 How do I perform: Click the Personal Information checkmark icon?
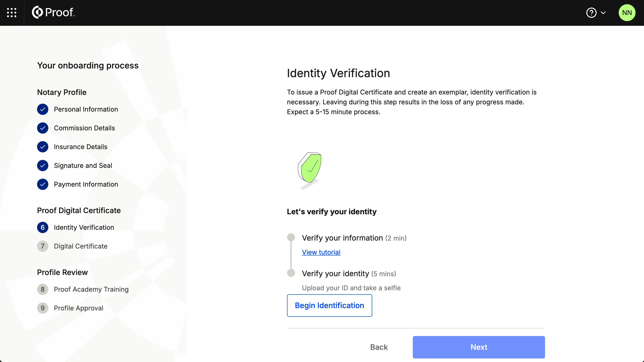42,109
